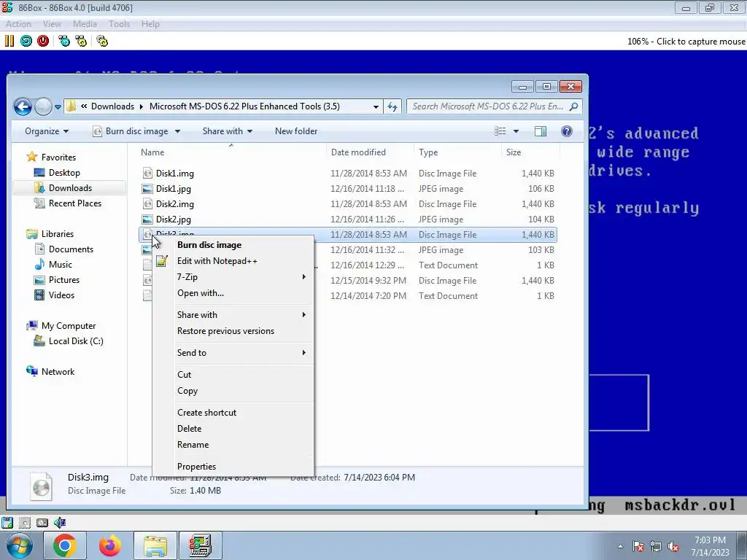Viewport: 747px width, 560px height.
Task: Click the red ACPI power-off icon
Action: pos(43,41)
